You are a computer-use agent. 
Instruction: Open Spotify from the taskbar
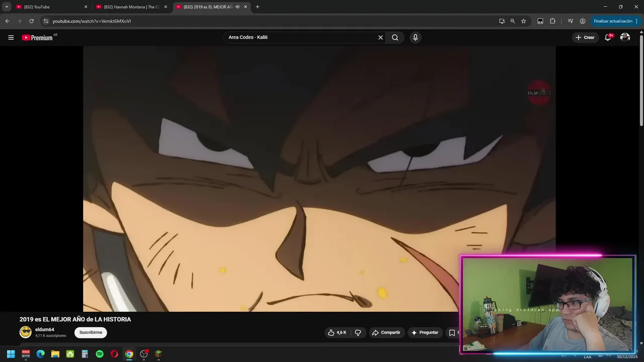pyautogui.click(x=100, y=354)
